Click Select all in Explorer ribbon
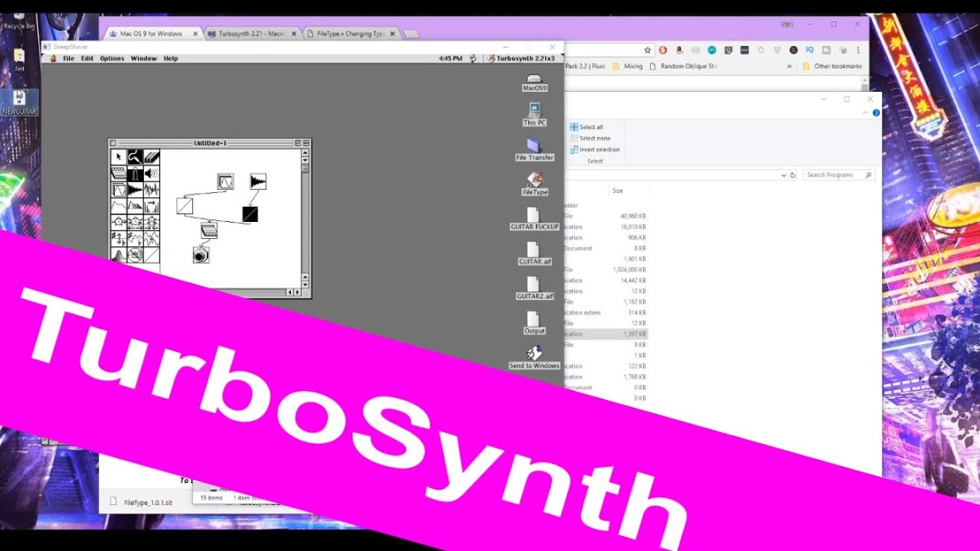The width and height of the screenshot is (980, 551). (586, 127)
